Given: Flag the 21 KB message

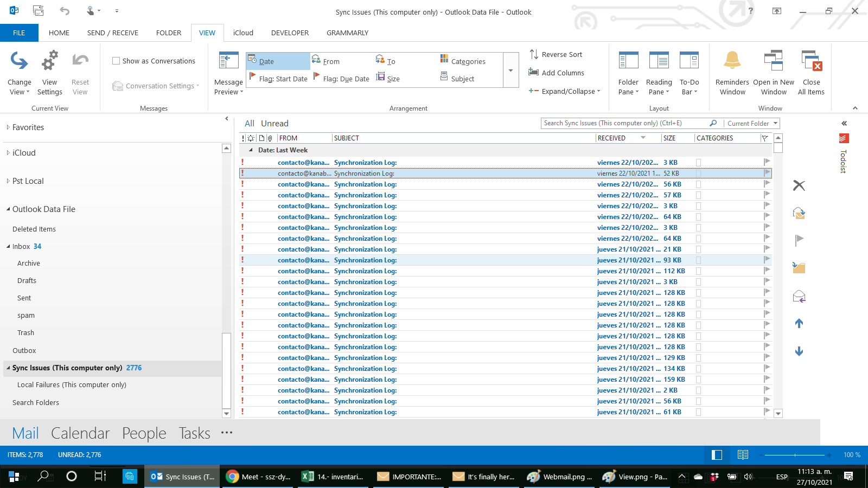Looking at the screenshot, I should (767, 249).
